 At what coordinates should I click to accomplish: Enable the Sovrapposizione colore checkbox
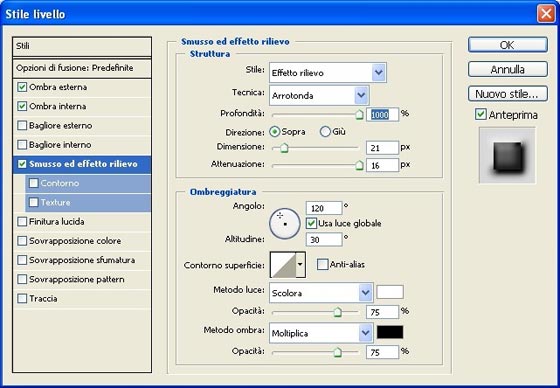[22, 241]
